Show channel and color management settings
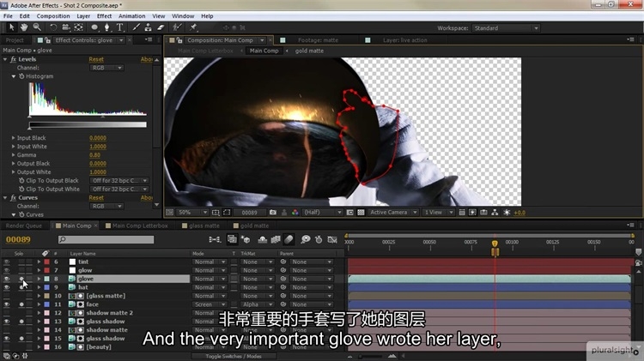This screenshot has height=361, width=644. [x=295, y=213]
